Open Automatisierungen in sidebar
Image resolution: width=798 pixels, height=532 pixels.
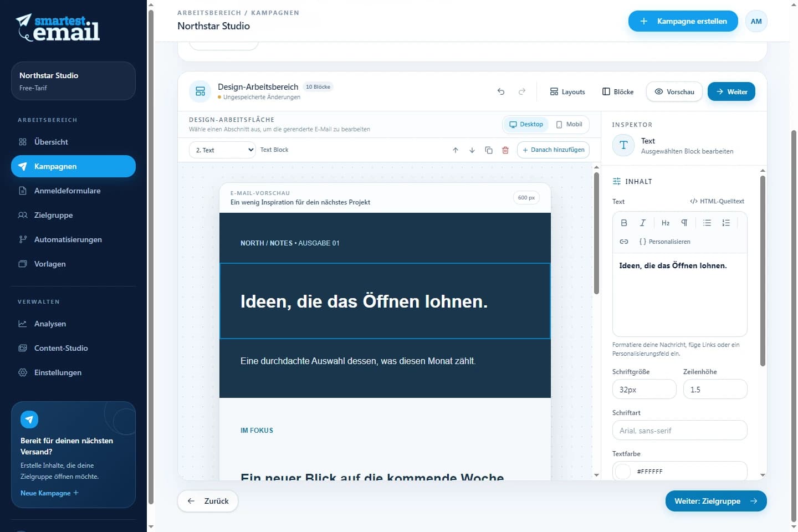tap(73, 239)
